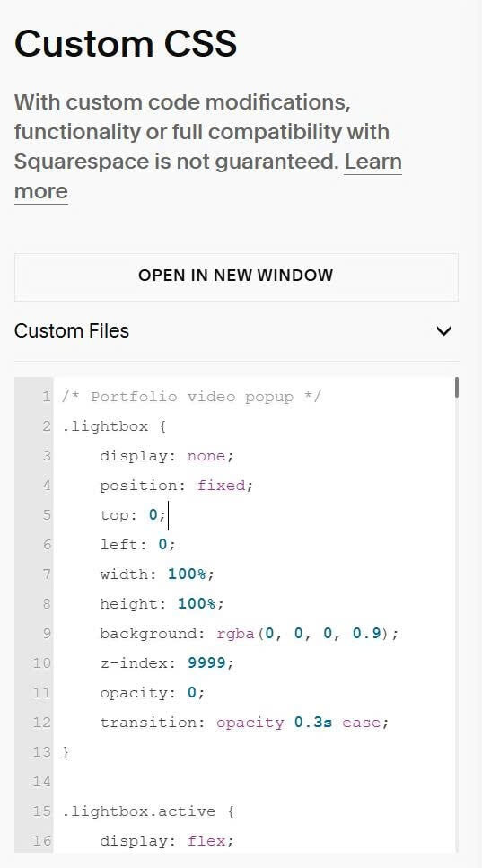The height and width of the screenshot is (868, 482).
Task: Click the rgba background value
Action: (307, 634)
